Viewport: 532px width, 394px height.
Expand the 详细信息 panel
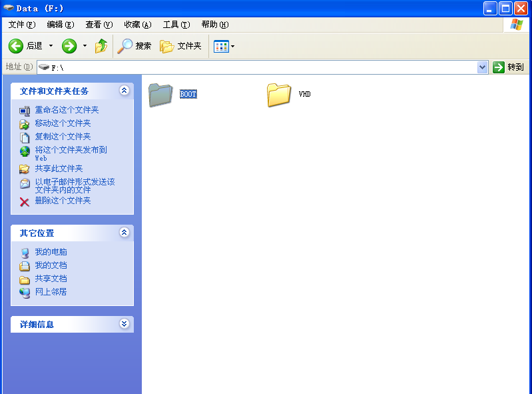[125, 324]
